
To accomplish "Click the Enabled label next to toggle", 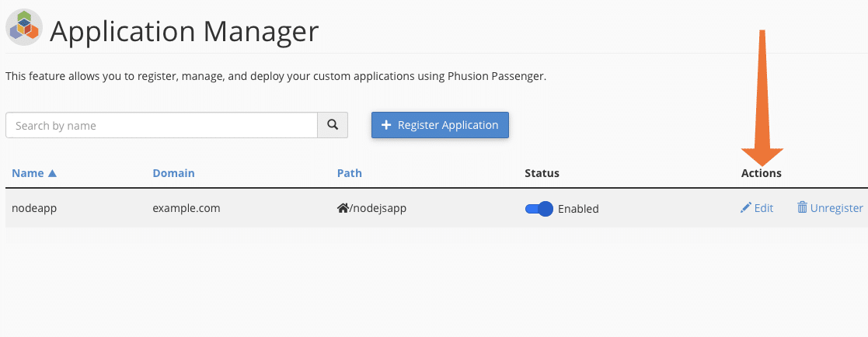I will 578,209.
